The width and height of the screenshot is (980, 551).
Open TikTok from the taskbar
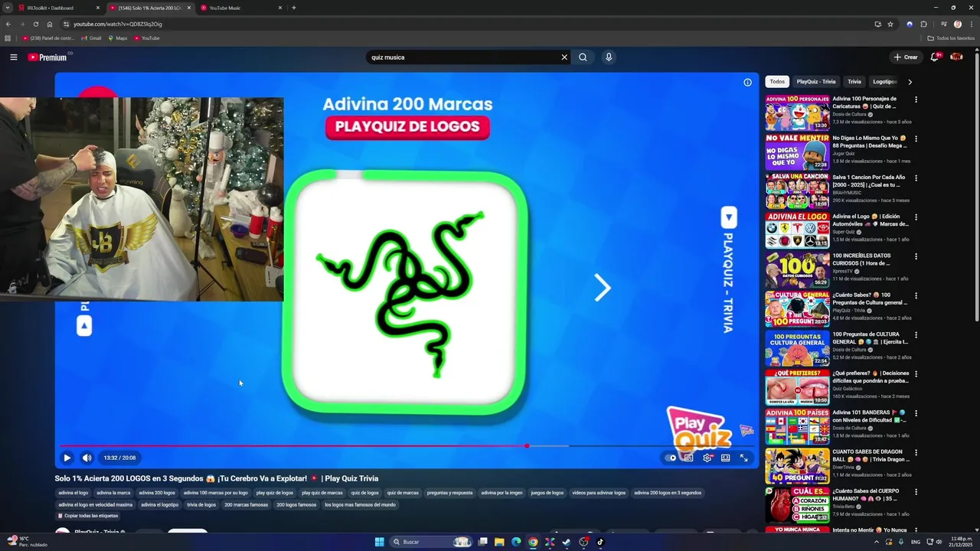pos(600,542)
